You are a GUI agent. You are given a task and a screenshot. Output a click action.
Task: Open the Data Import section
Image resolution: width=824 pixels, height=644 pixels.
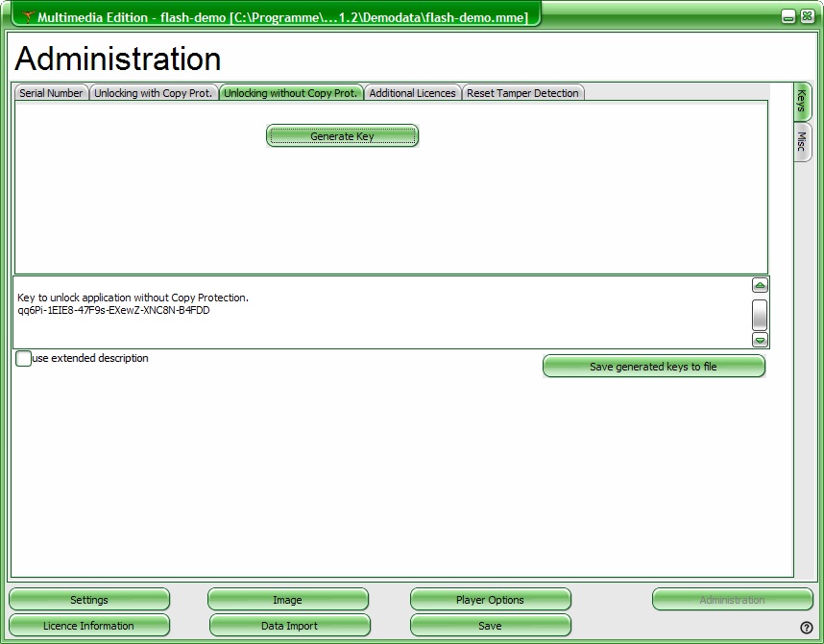point(289,626)
